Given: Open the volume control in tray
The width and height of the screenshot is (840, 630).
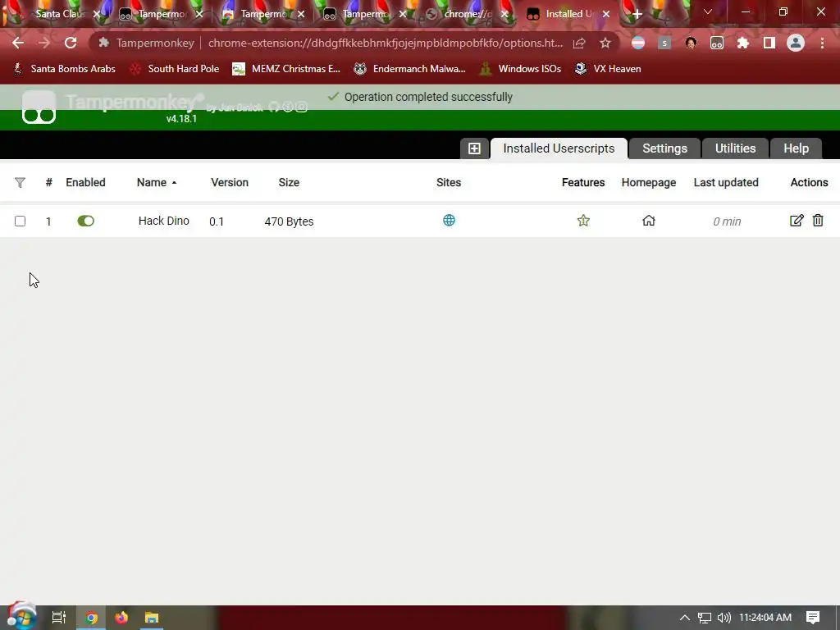Looking at the screenshot, I should click(x=724, y=618).
